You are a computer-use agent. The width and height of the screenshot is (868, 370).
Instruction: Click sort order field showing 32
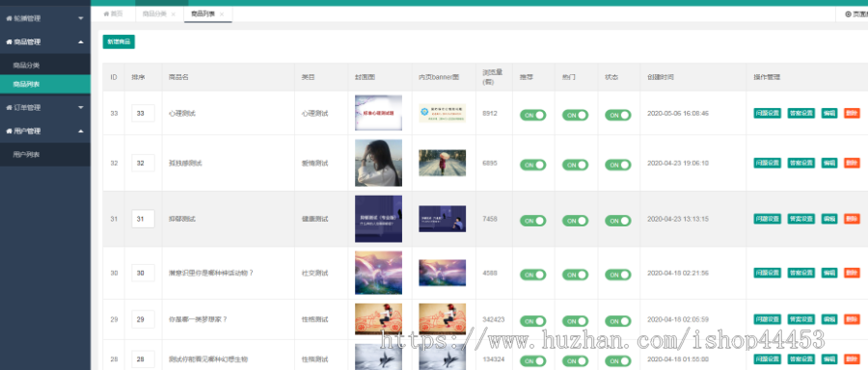coord(143,163)
